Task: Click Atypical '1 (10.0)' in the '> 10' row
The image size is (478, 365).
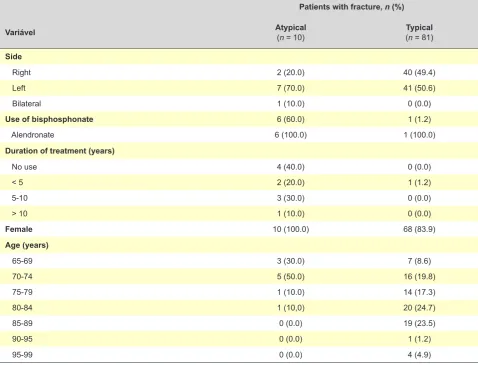Action: pos(291,214)
